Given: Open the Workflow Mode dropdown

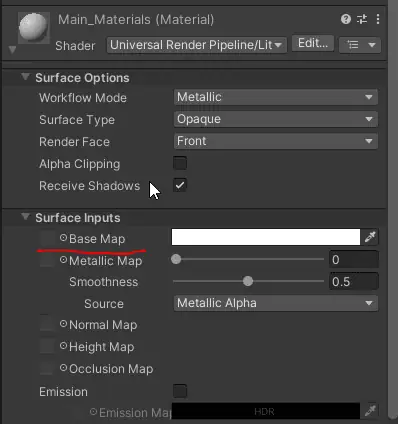Looking at the screenshot, I should pos(276,97).
